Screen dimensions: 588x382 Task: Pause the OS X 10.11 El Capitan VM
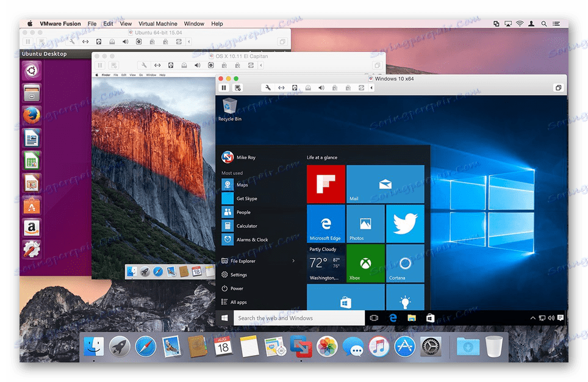click(100, 65)
